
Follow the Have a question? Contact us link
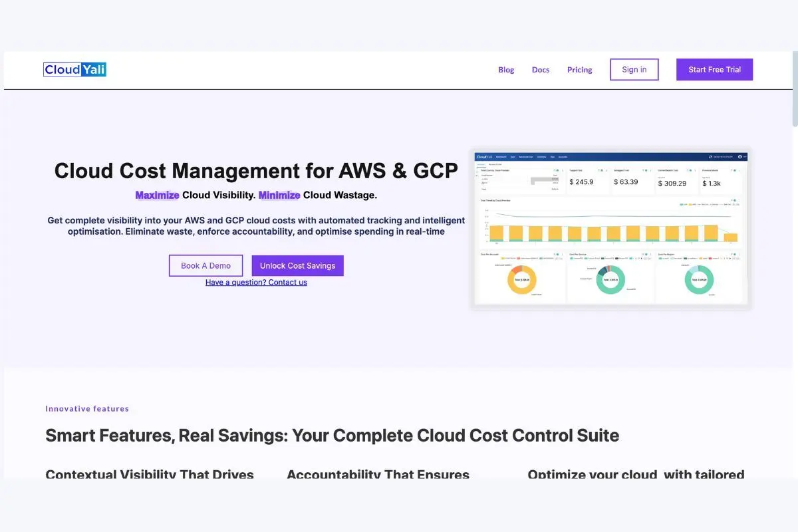tap(256, 283)
